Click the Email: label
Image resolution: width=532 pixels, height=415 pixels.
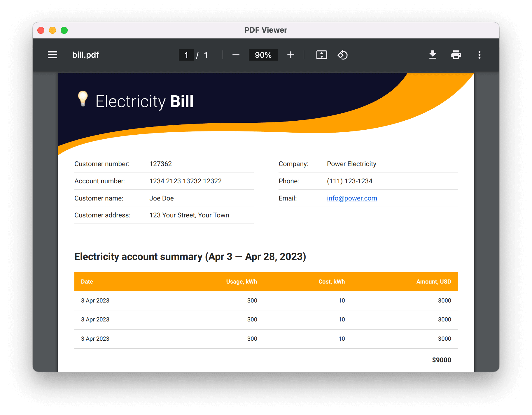288,198
